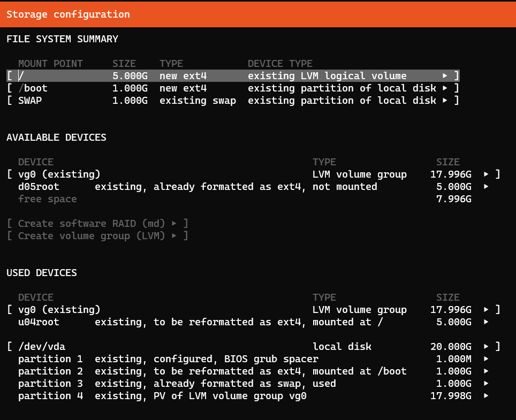The image size is (516, 420).
Task: Open arrow for partition 3 swap
Action: tap(486, 384)
